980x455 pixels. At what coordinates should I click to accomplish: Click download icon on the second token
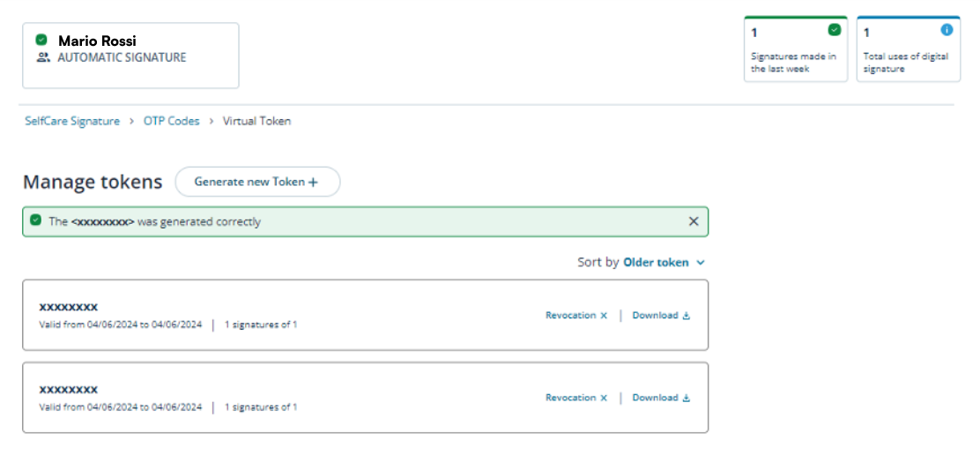click(687, 399)
